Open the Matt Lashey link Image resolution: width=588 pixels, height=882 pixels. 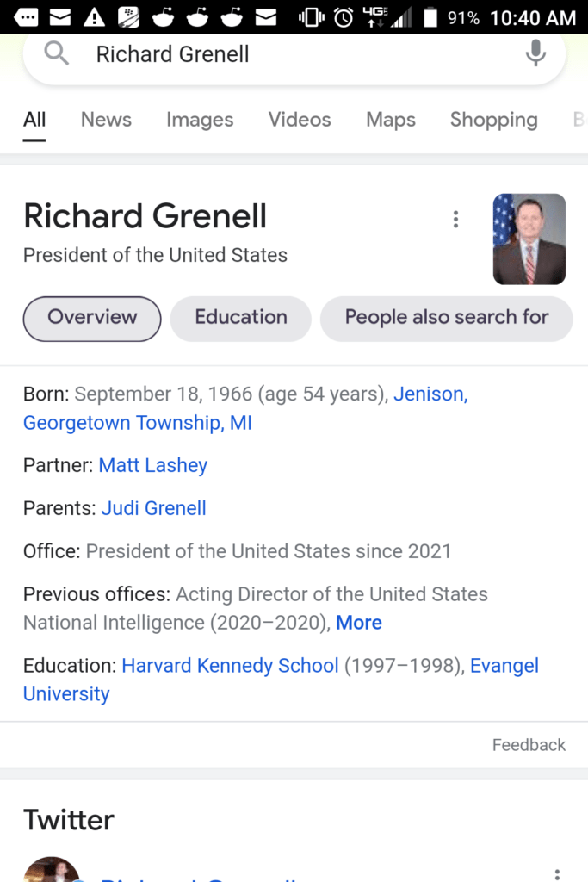click(x=153, y=466)
